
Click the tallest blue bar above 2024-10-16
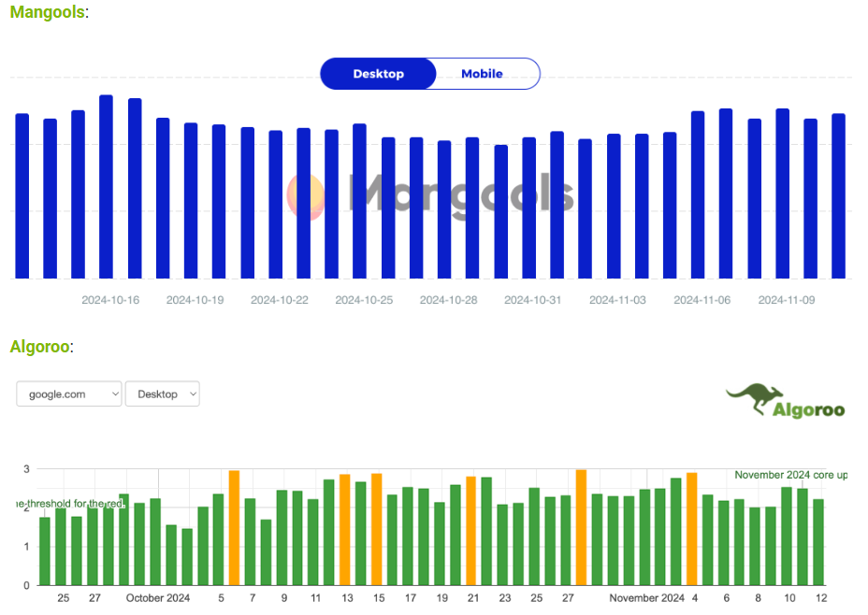coord(107,186)
